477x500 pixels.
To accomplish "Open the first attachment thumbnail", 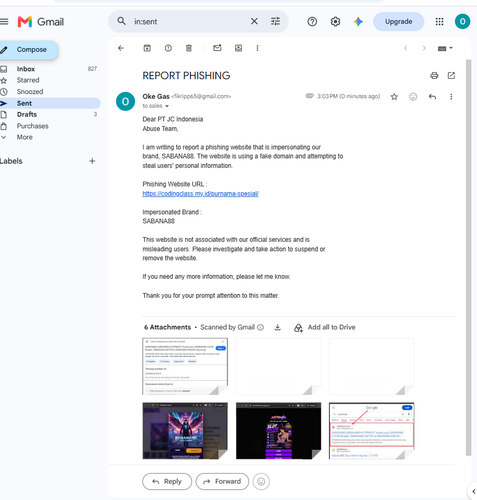I will (x=185, y=366).
